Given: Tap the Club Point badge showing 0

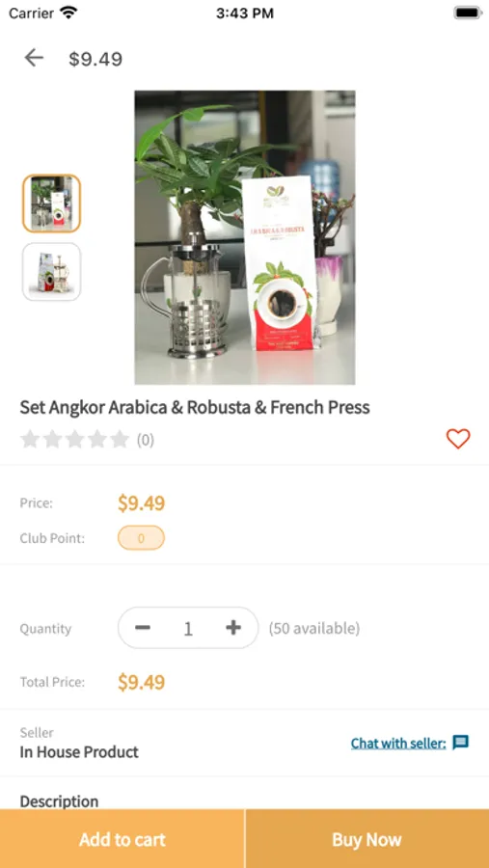Looking at the screenshot, I should (x=141, y=538).
